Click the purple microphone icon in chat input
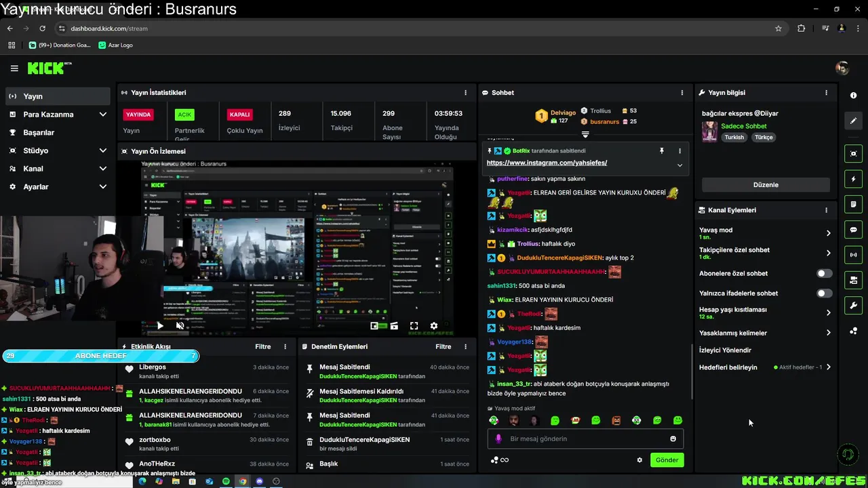 498,439
